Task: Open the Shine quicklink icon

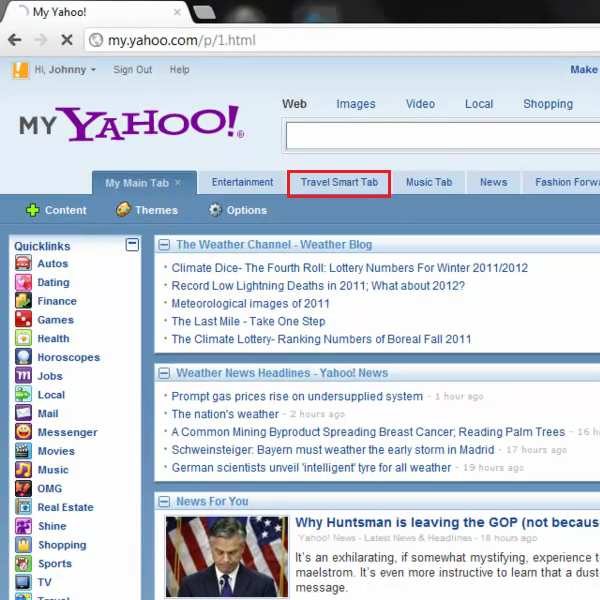Action: [x=23, y=526]
